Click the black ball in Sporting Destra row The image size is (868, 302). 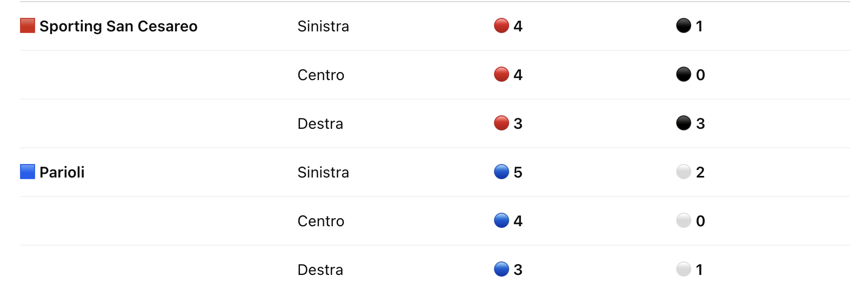point(684,123)
